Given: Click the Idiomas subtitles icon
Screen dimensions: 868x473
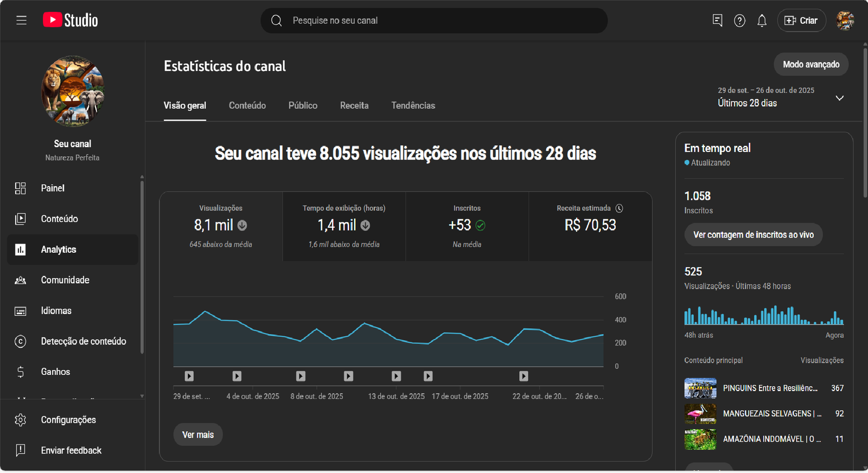Looking at the screenshot, I should coord(21,311).
